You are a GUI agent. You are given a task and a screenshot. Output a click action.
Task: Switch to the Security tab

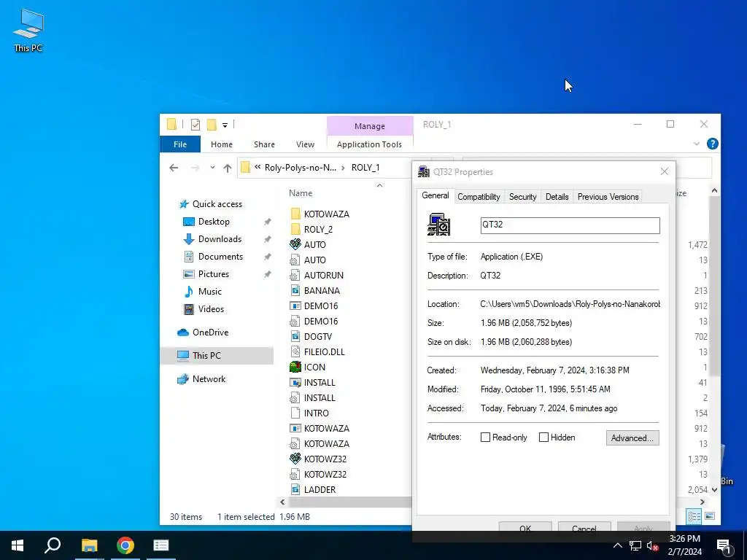tap(522, 197)
